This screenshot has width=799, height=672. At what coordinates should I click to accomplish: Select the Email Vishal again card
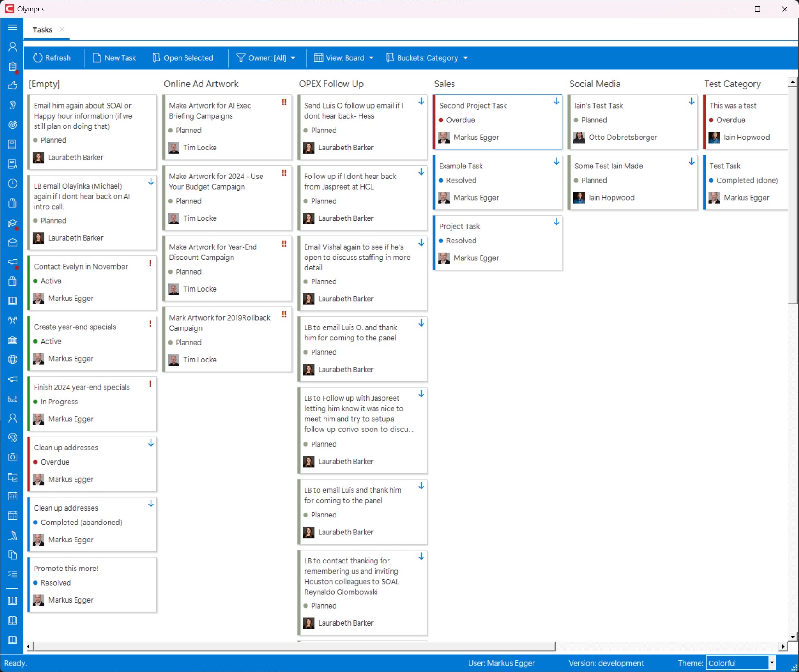(363, 273)
